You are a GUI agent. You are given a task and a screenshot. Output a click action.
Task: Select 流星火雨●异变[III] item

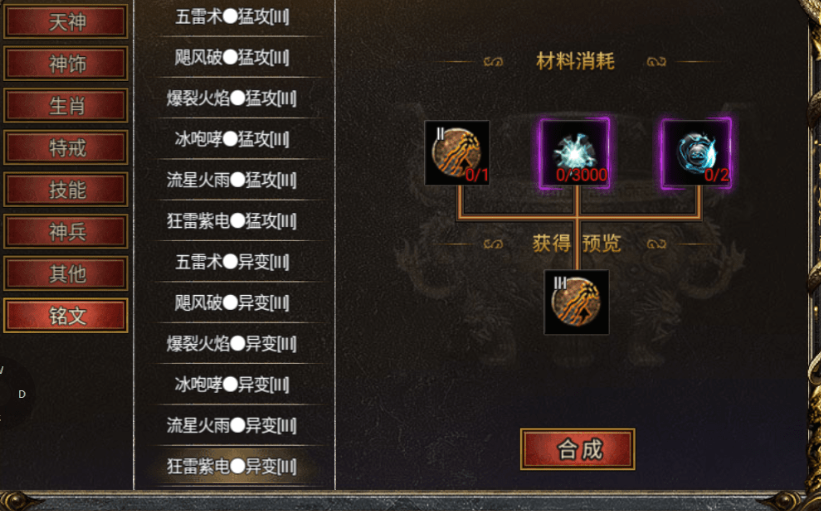pyautogui.click(x=232, y=425)
